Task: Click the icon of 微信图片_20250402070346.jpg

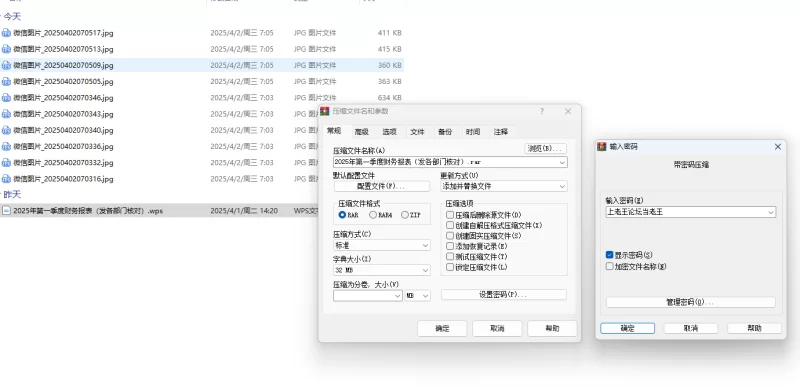Action: [x=6, y=98]
